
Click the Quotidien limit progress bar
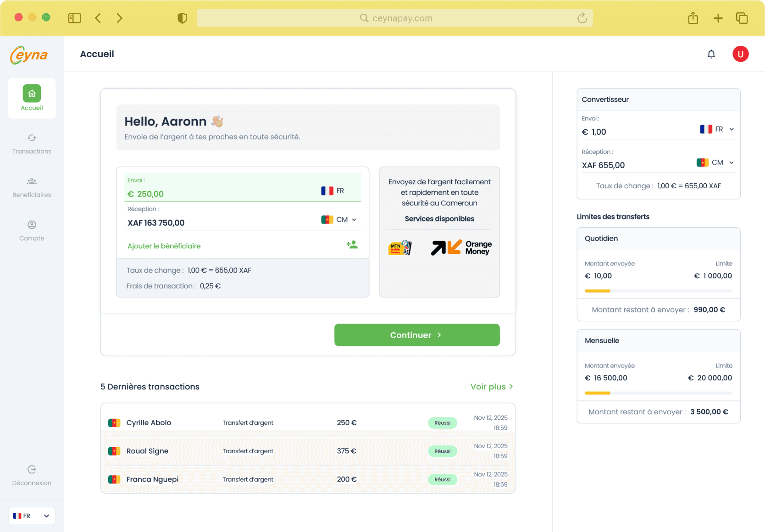tap(658, 291)
